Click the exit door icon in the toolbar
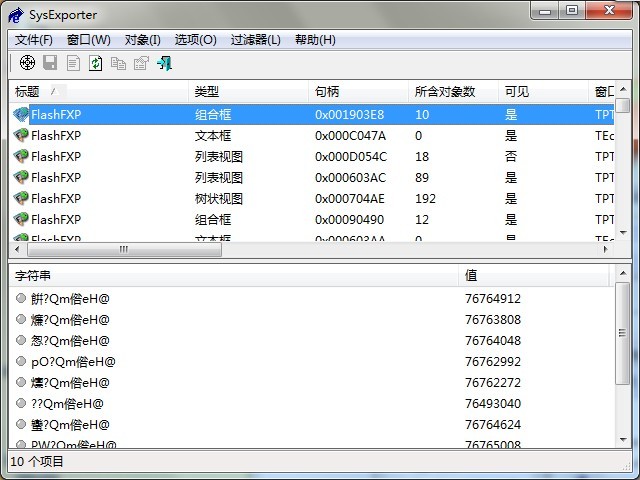Viewport: 640px width, 480px height. coord(164,63)
